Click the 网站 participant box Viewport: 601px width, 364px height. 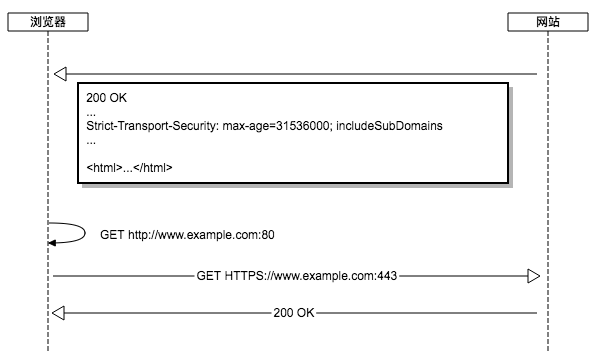(x=548, y=22)
